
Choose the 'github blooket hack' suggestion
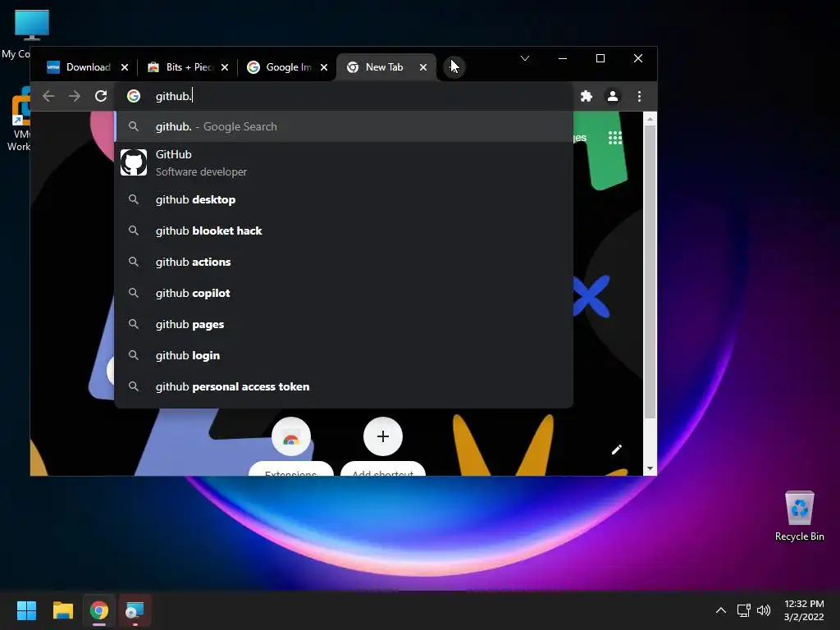(x=344, y=231)
